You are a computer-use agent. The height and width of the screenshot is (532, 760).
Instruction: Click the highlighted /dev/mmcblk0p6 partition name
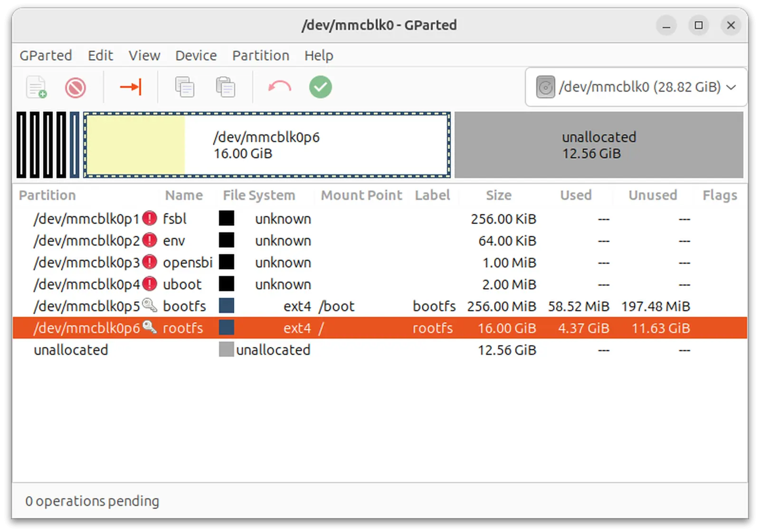(87, 328)
